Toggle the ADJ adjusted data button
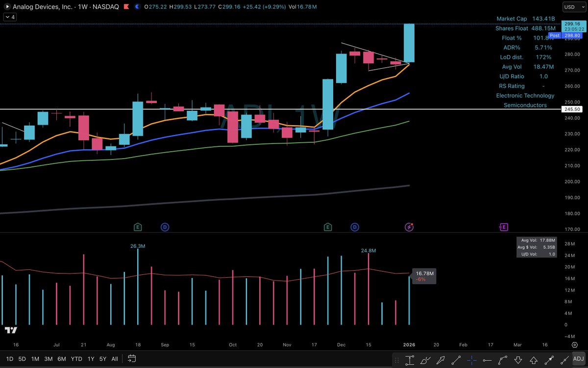The image size is (588, 368). pos(578,359)
